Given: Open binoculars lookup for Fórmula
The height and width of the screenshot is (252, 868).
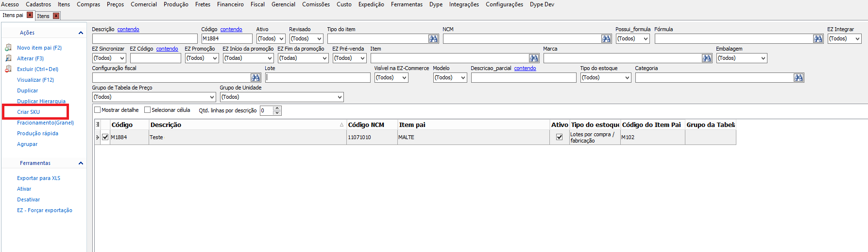Looking at the screenshot, I should [818, 38].
